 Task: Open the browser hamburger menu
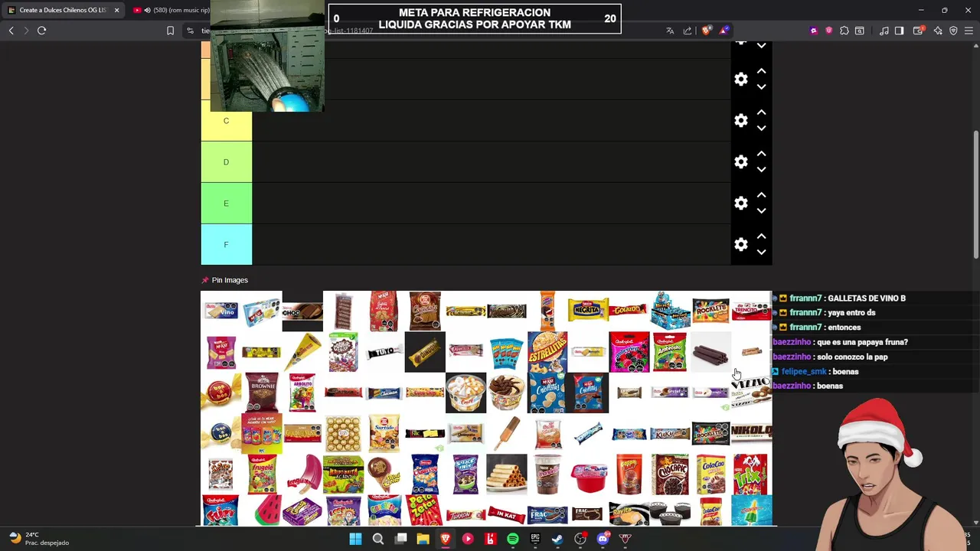[x=969, y=31]
